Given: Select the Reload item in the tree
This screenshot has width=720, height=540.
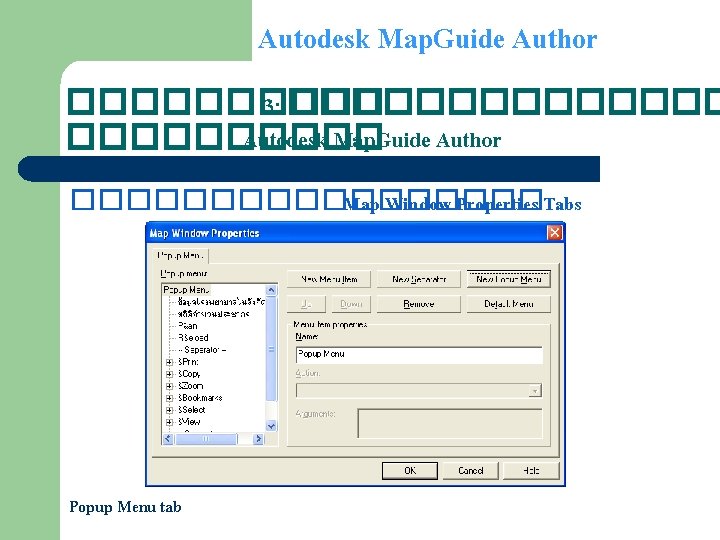Looking at the screenshot, I should [193, 338].
